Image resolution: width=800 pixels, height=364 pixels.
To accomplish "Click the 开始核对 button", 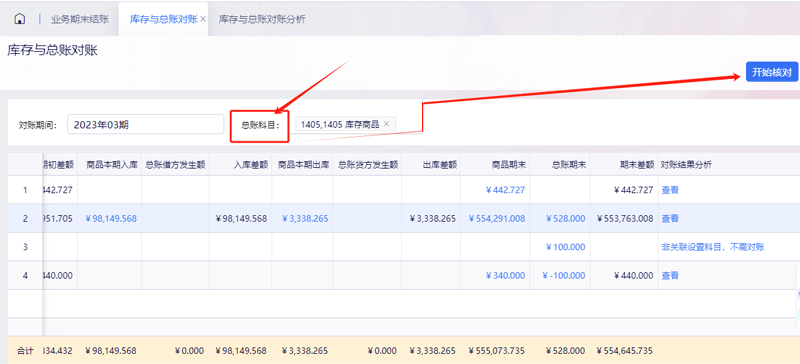I will [771, 72].
